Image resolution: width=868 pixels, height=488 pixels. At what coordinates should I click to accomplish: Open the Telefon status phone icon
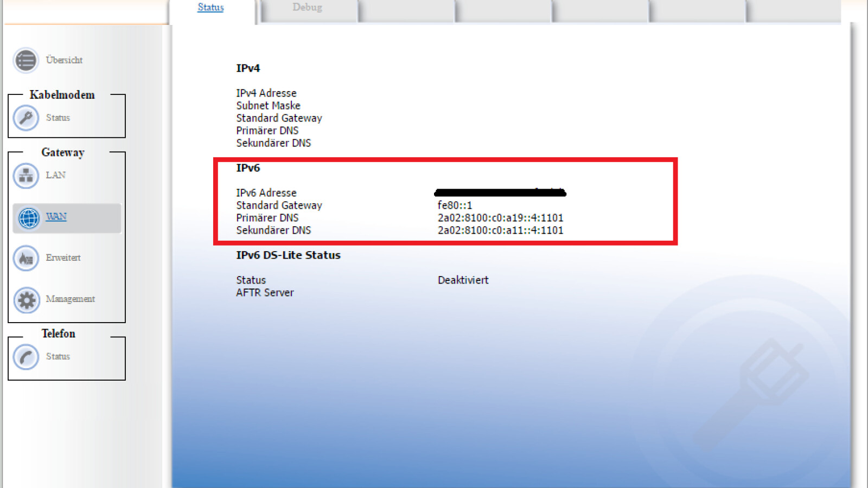point(25,357)
